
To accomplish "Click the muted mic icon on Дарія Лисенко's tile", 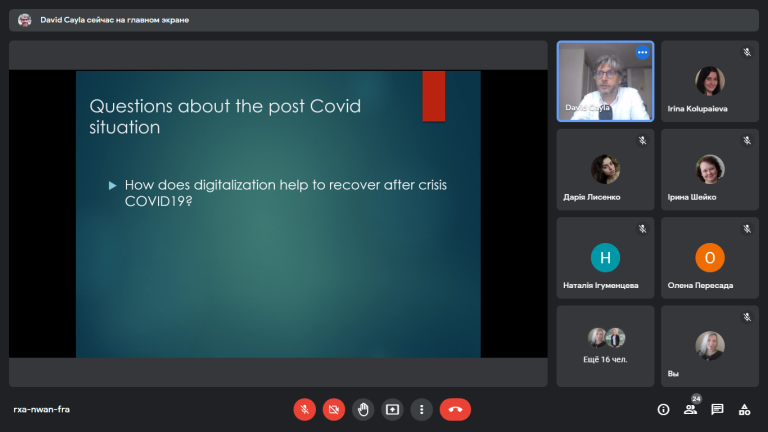I will point(642,141).
